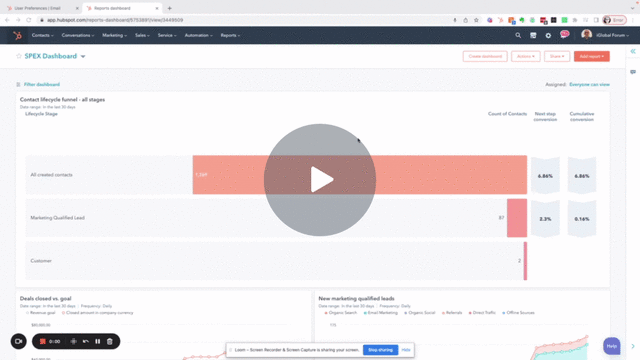This screenshot has height=360, width=640.
Task: Open the Reports menu
Action: pyautogui.click(x=230, y=36)
